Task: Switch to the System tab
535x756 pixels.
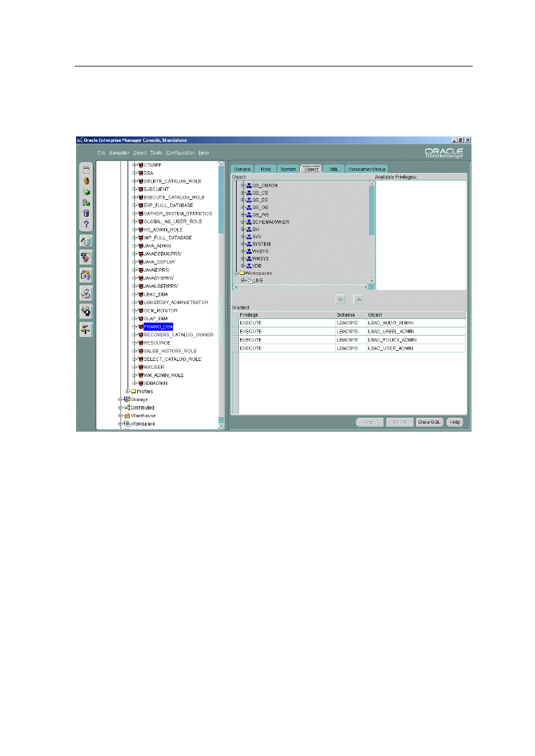Action: click(x=288, y=169)
